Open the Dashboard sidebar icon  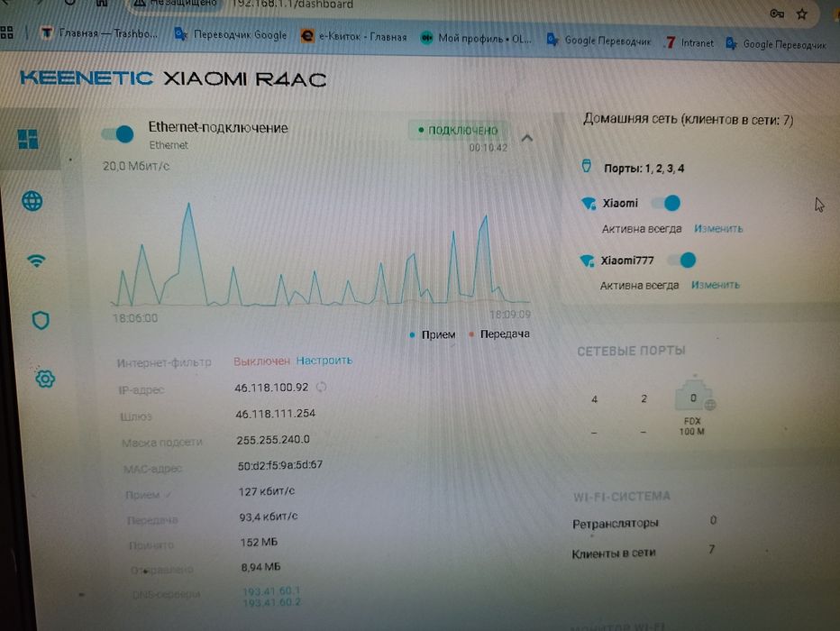[x=27, y=139]
